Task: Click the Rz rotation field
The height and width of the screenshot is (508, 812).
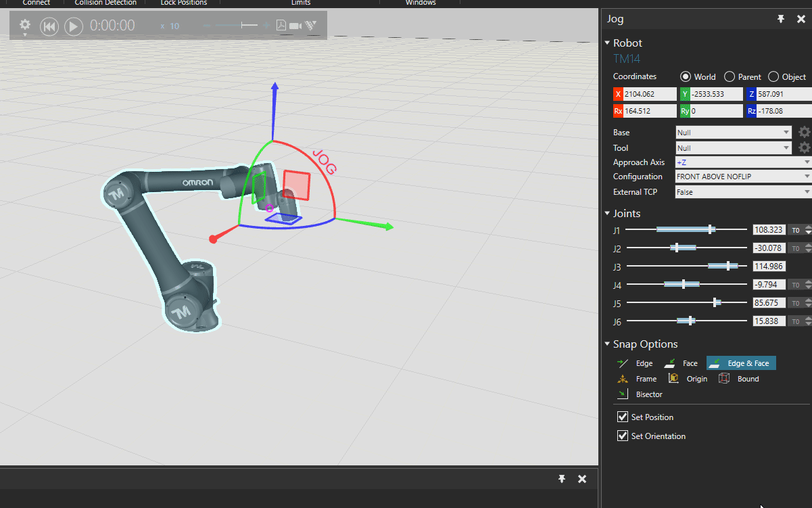Action: tap(785, 111)
